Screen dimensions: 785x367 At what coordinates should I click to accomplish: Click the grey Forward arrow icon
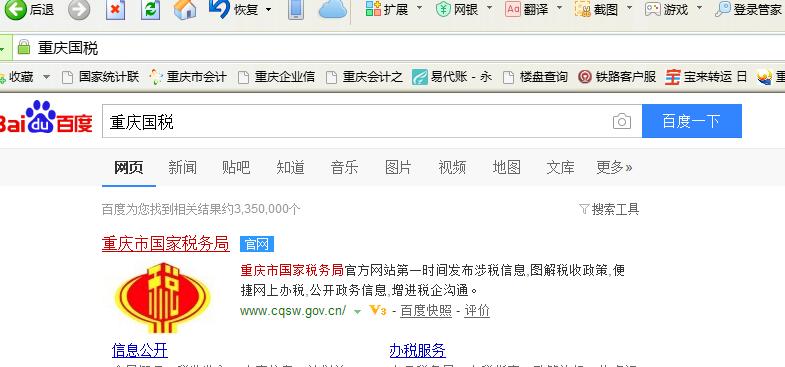[79, 10]
